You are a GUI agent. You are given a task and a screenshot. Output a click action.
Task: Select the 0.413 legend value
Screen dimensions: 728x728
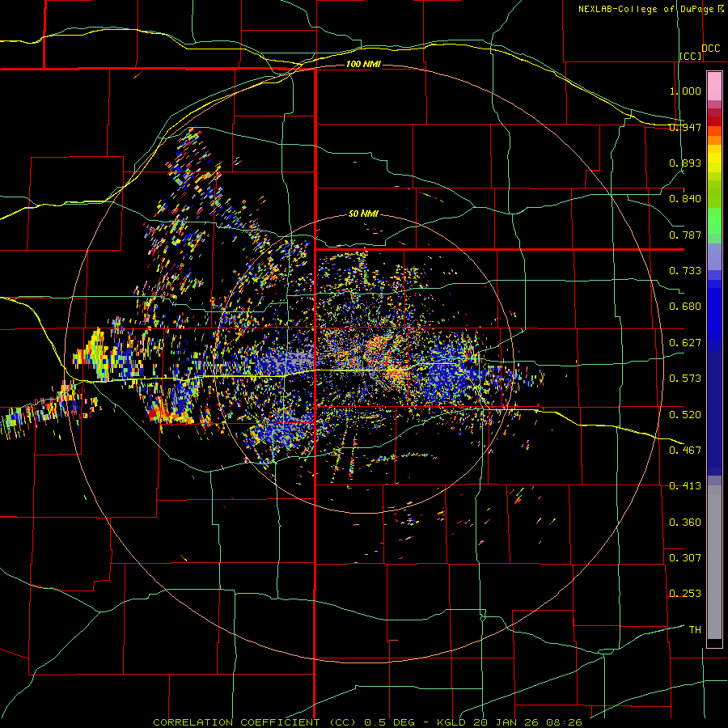tap(685, 486)
